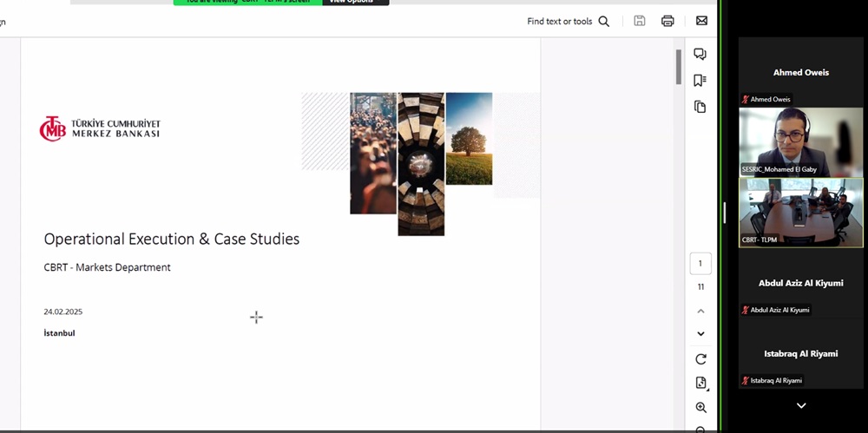Rotate the page with the rotate icon
Viewport: 868px width, 433px height.
[x=700, y=359]
